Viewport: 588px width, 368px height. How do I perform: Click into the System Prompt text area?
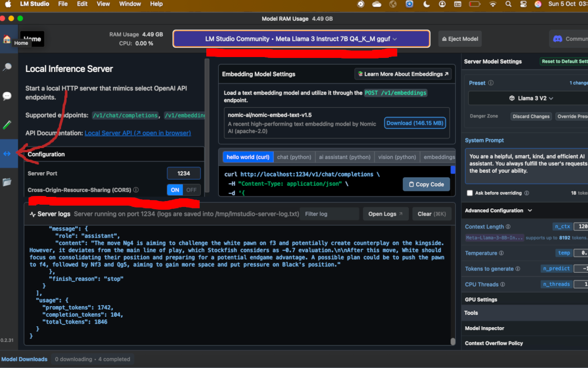pyautogui.click(x=526, y=167)
